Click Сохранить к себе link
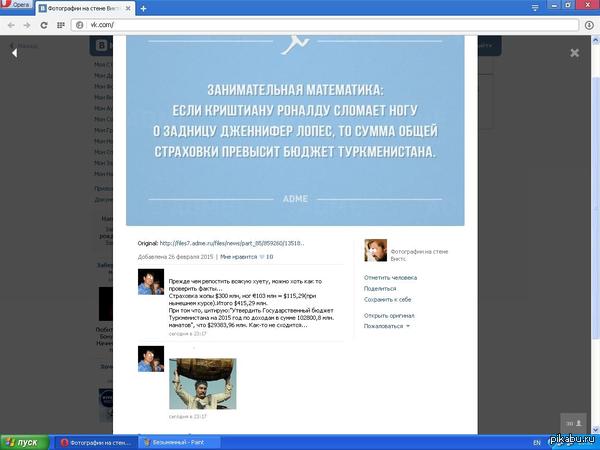 click(387, 299)
